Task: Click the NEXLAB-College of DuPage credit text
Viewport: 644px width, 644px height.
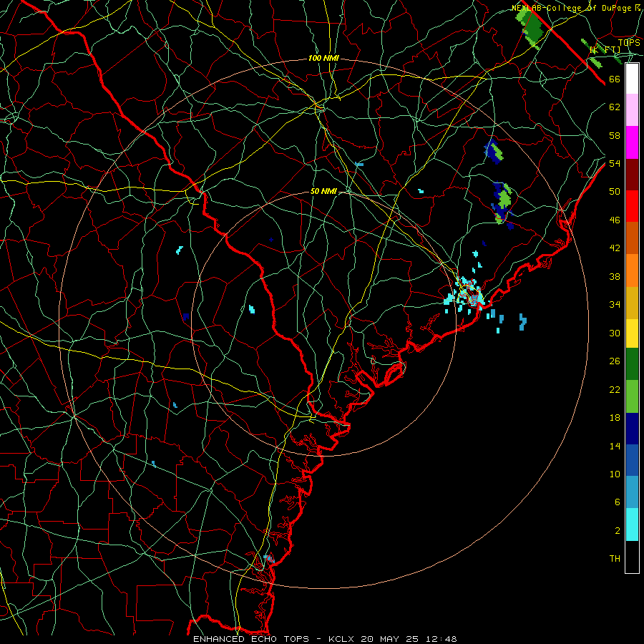Action: (x=576, y=8)
